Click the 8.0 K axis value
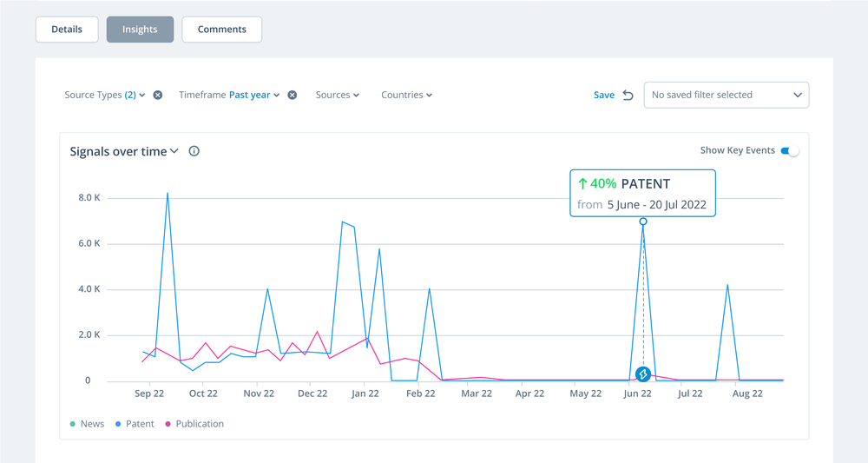This screenshot has width=868, height=463. (x=89, y=198)
